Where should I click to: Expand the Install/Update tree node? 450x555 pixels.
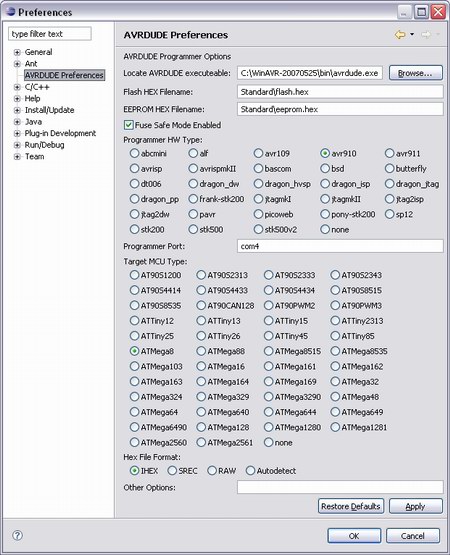pos(17,110)
